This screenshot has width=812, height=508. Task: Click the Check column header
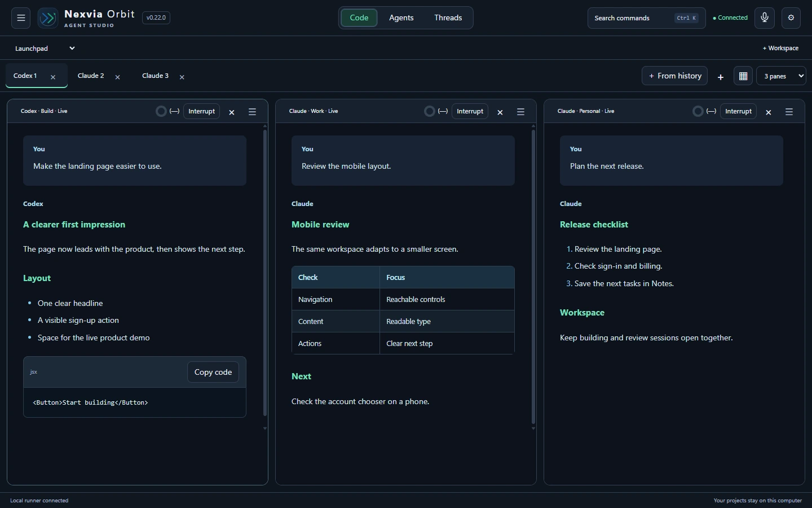pos(336,278)
